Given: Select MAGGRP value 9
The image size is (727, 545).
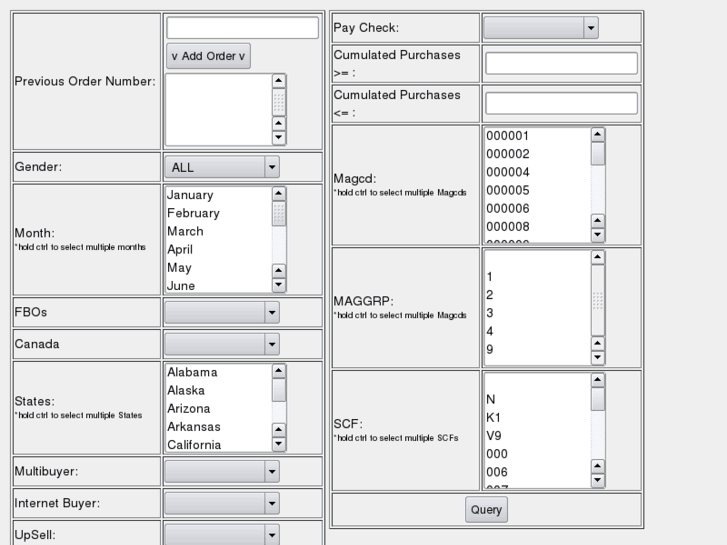Looking at the screenshot, I should [537, 349].
